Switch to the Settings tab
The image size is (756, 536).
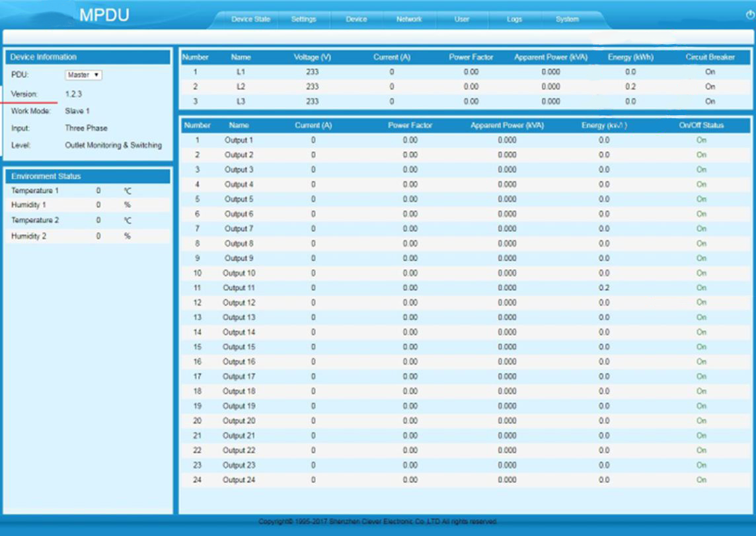click(303, 20)
